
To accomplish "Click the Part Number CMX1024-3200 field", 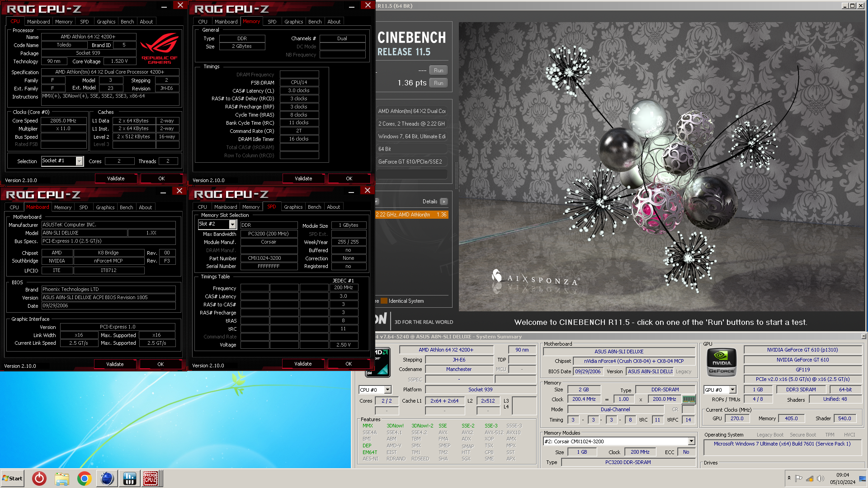I will [269, 258].
